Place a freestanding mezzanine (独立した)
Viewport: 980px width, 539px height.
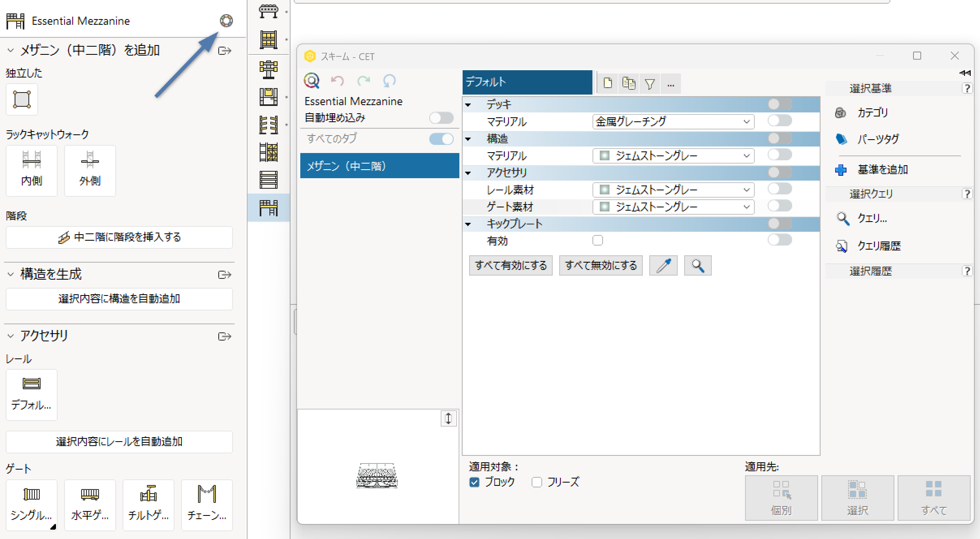[22, 99]
